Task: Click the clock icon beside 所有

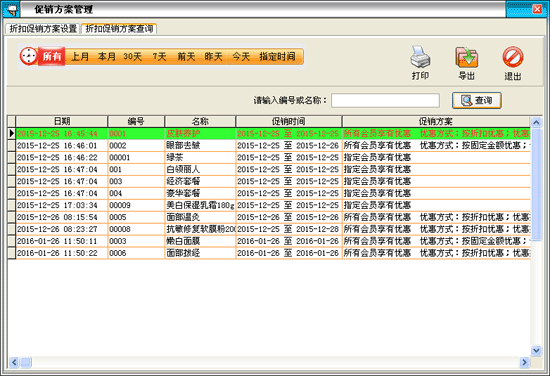Action: click(x=28, y=56)
